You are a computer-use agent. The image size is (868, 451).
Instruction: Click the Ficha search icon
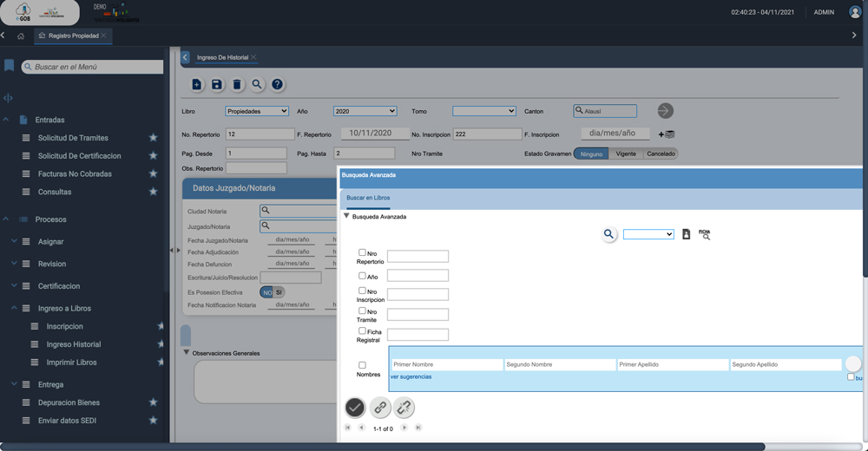pos(704,234)
